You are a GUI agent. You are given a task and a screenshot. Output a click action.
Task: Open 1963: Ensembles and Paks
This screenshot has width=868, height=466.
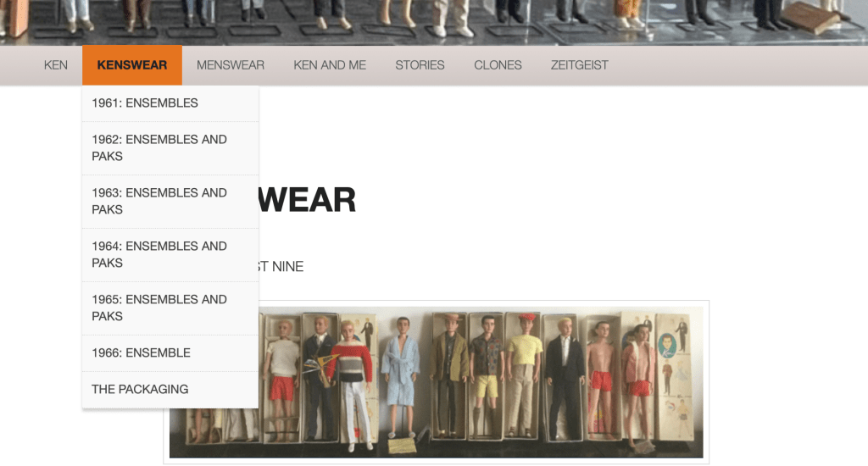click(x=159, y=201)
